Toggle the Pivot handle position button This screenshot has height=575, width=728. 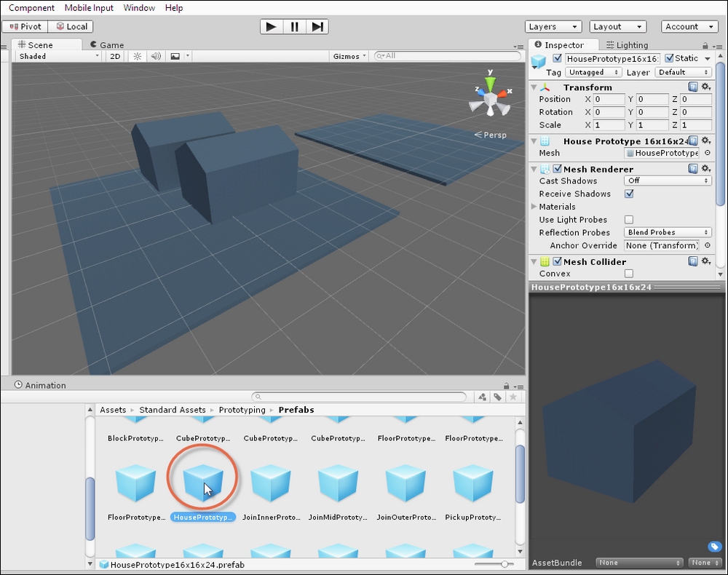pos(25,27)
